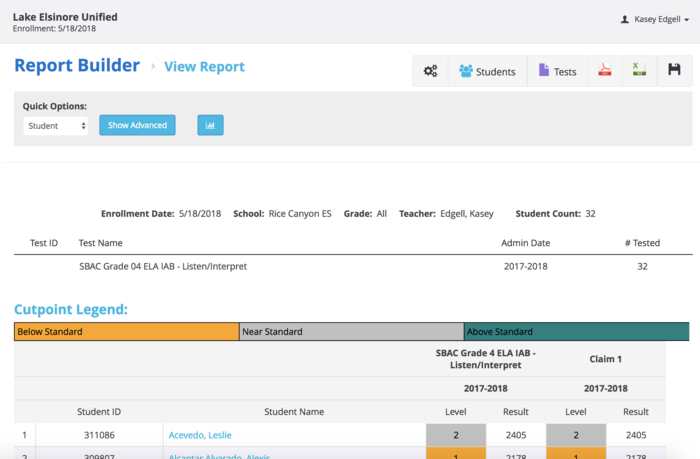Screen dimensions: 700x459
Task: Click the Show Advanced button
Action: tap(137, 125)
